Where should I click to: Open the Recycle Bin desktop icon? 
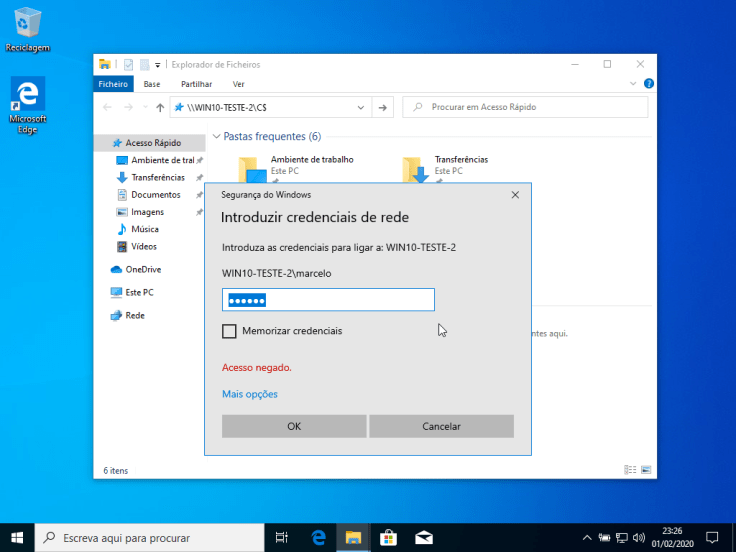[27, 29]
